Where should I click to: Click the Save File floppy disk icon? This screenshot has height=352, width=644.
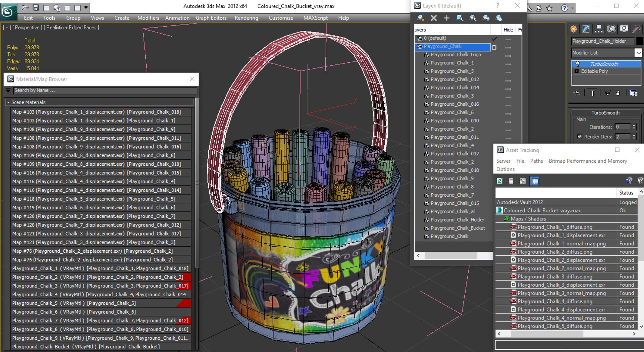coord(36,7)
